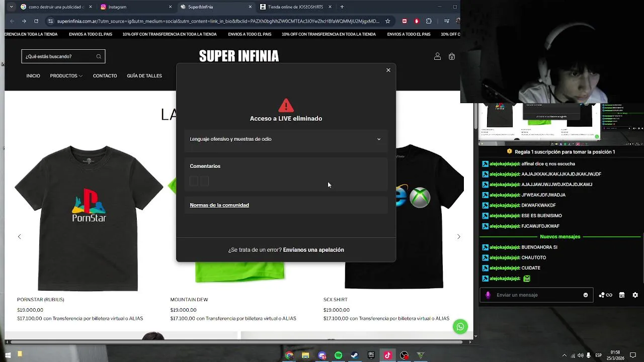Click 'Regala 1 suscripción' gift banner

click(561, 152)
